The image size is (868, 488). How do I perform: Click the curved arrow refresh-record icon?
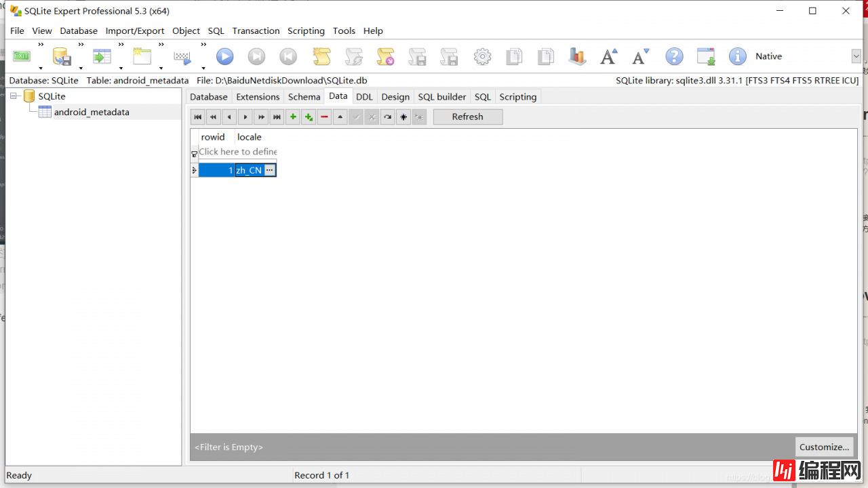[387, 117]
